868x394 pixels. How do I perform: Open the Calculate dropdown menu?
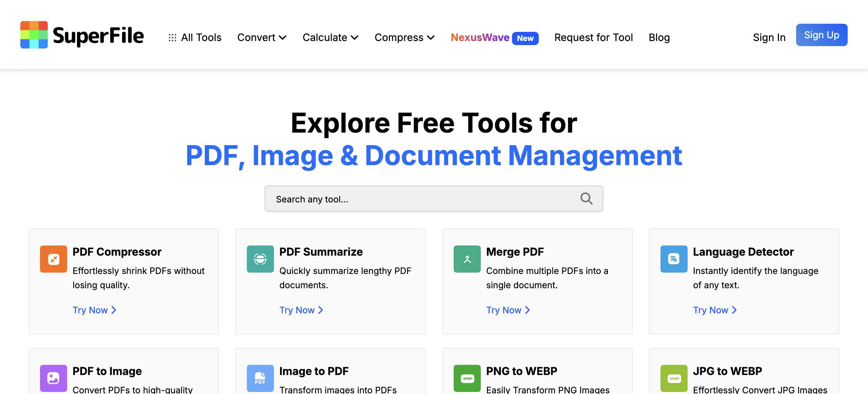(x=330, y=37)
